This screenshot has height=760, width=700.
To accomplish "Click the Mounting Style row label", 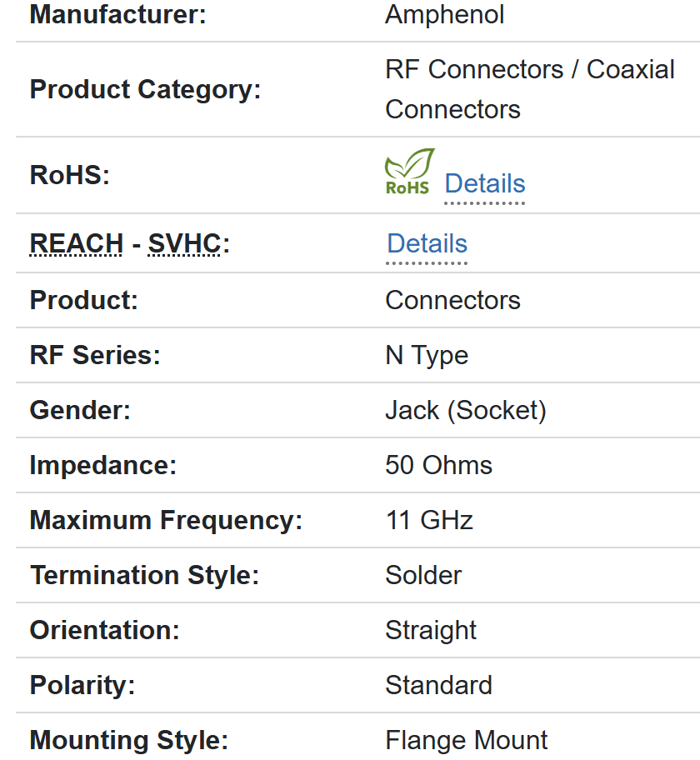I will click(x=128, y=740).
